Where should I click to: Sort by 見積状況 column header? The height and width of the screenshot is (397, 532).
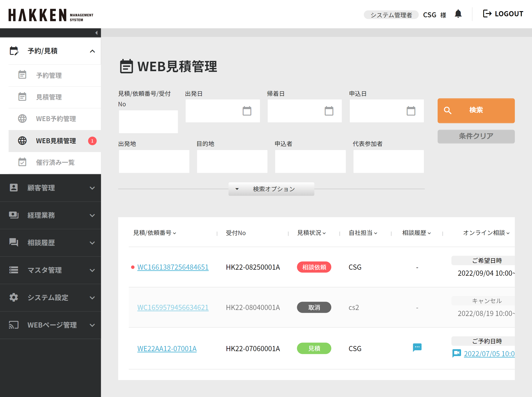pyautogui.click(x=311, y=233)
